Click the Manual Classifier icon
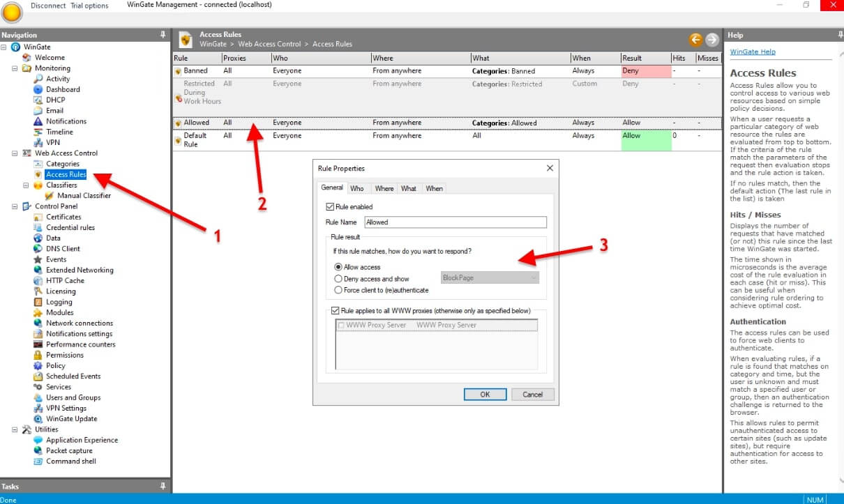844x504 pixels. pyautogui.click(x=50, y=196)
